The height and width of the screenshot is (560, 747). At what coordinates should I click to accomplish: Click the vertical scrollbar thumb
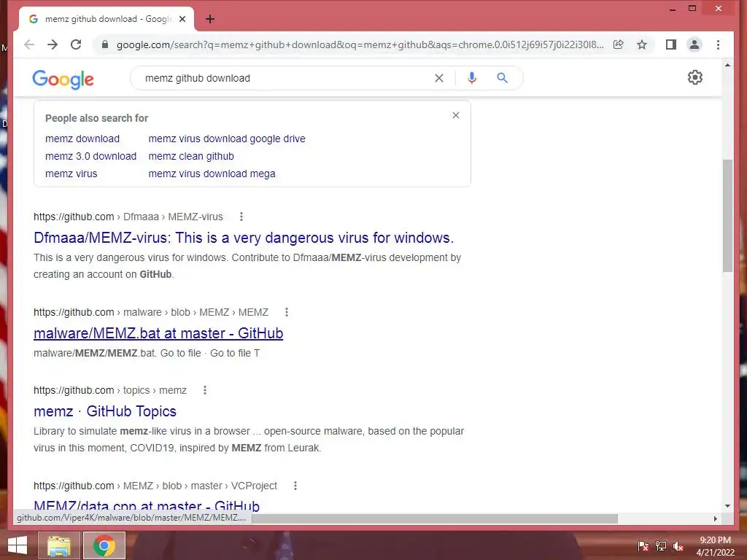(727, 216)
